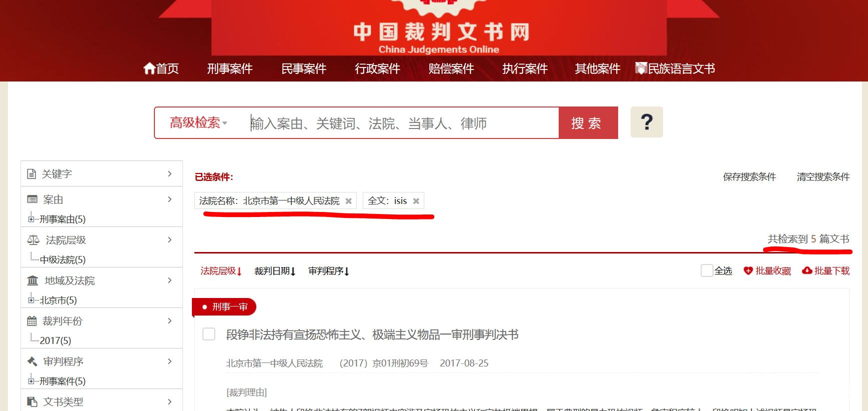Screen dimensions: 868x411
Task: Toggle the 全选 checkbox
Action: pos(707,270)
